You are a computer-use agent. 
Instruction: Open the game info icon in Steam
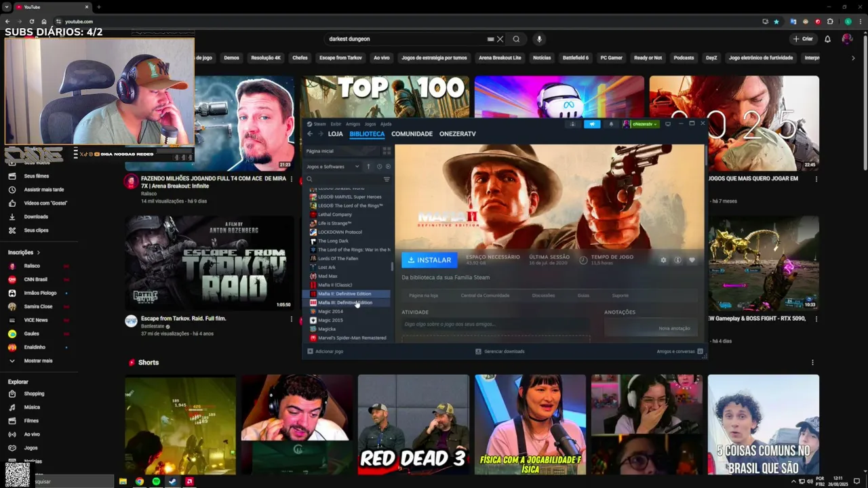[x=677, y=260]
